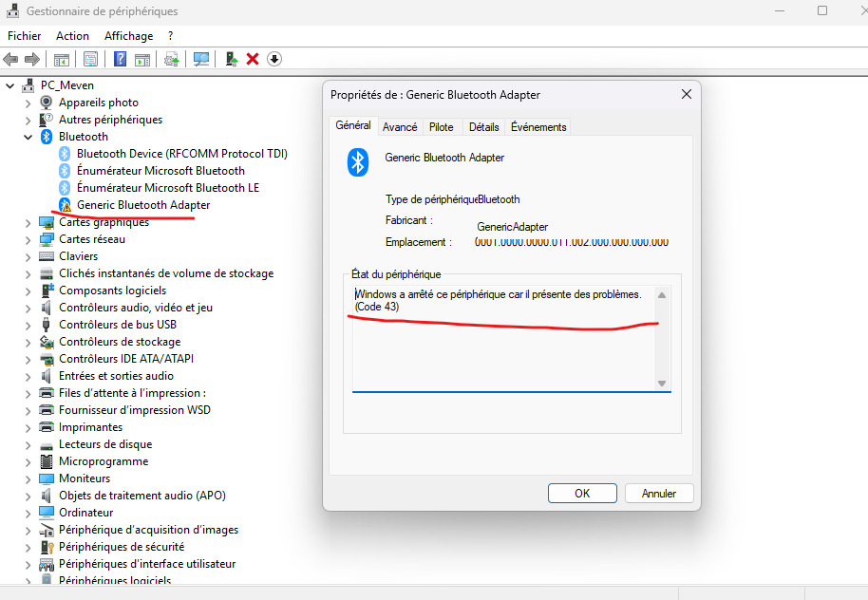Screen dimensions: 868x600
Task: Select Objets de traitement audio (APO)
Action: [142, 496]
